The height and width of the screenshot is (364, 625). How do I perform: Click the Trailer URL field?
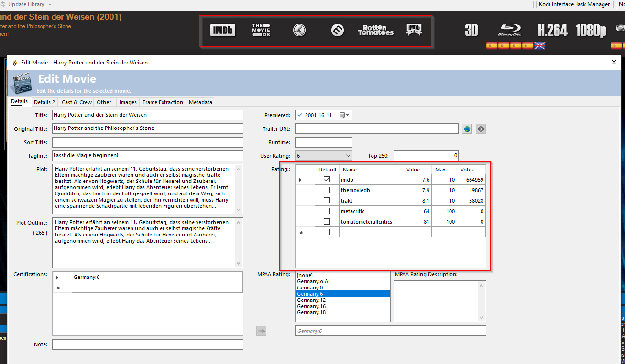(x=377, y=129)
